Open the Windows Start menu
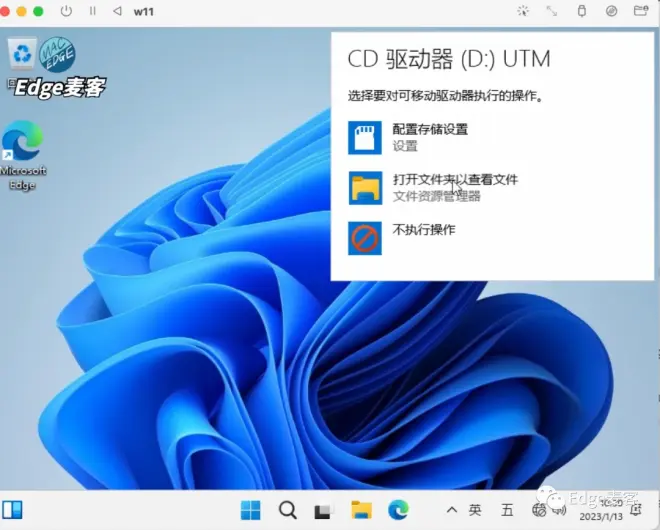Viewport: 660px width, 530px height. pyautogui.click(x=250, y=511)
